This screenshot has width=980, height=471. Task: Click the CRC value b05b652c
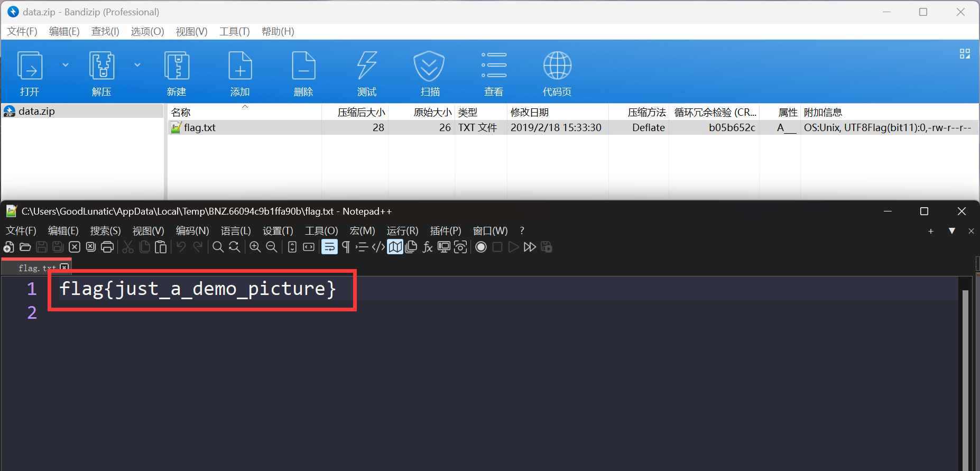point(732,127)
